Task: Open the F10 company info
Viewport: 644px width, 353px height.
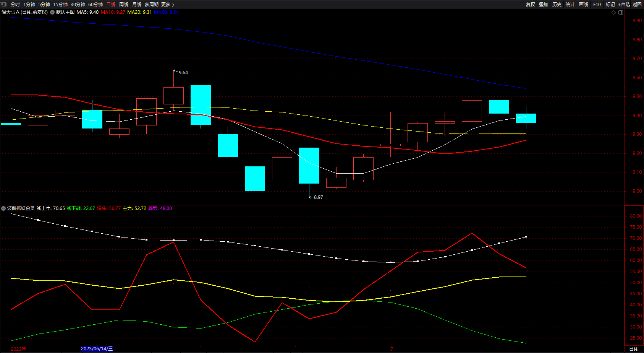Action: [597, 5]
